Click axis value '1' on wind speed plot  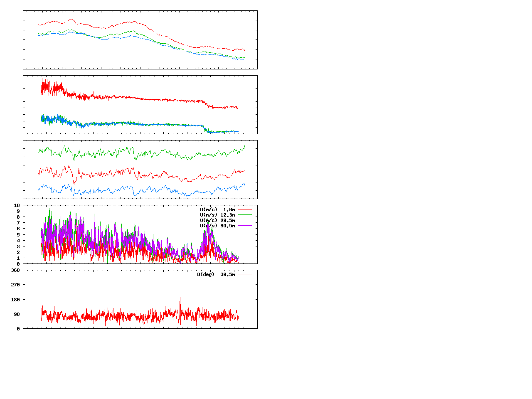18,258
